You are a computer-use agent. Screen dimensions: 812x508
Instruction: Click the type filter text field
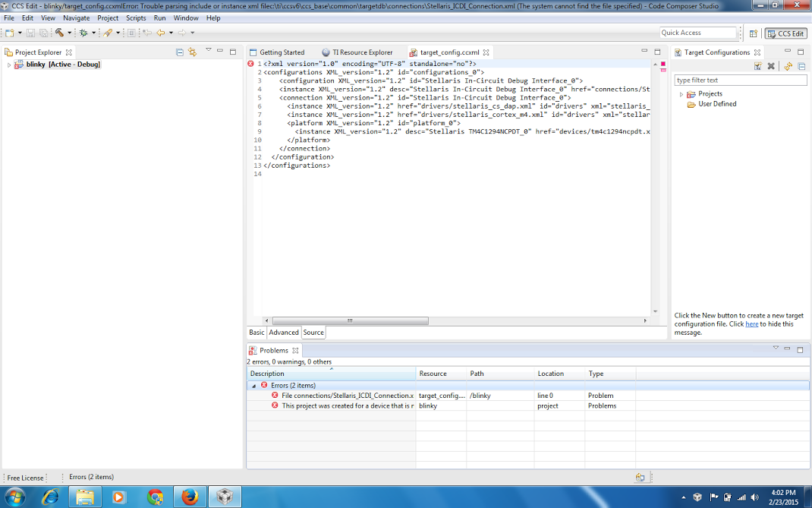741,80
